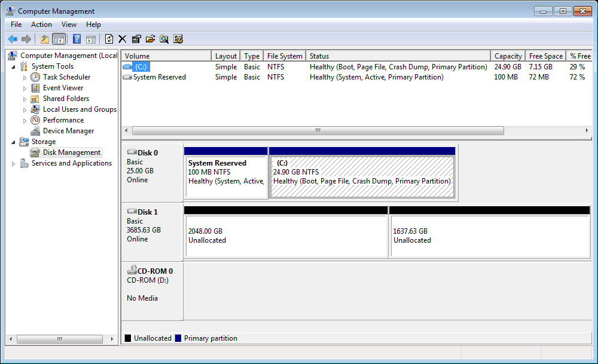
Task: Click the blue Back arrow in toolbar
Action: pyautogui.click(x=13, y=39)
